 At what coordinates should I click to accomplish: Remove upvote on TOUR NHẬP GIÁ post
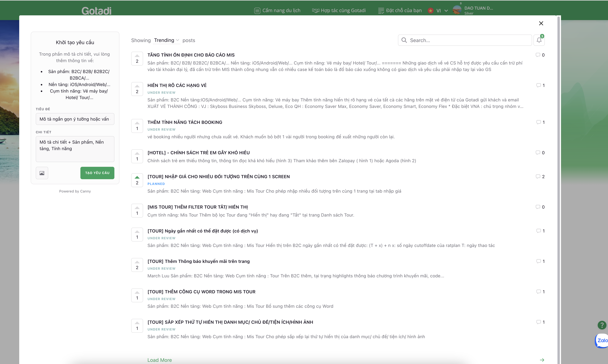137,180
